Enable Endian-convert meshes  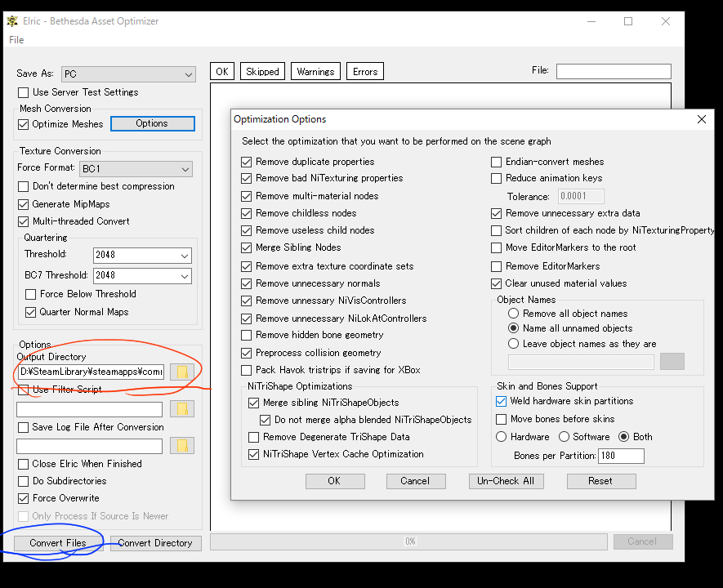(x=497, y=163)
